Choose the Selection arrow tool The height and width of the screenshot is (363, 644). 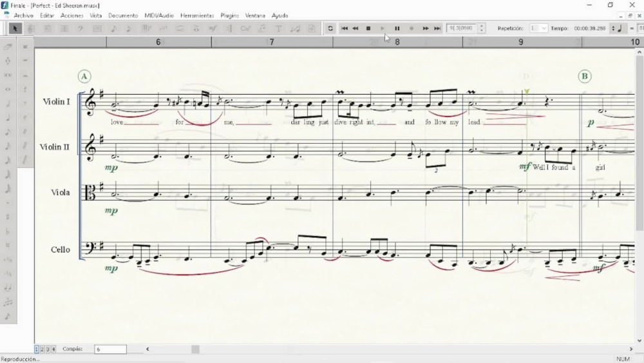tap(15, 28)
